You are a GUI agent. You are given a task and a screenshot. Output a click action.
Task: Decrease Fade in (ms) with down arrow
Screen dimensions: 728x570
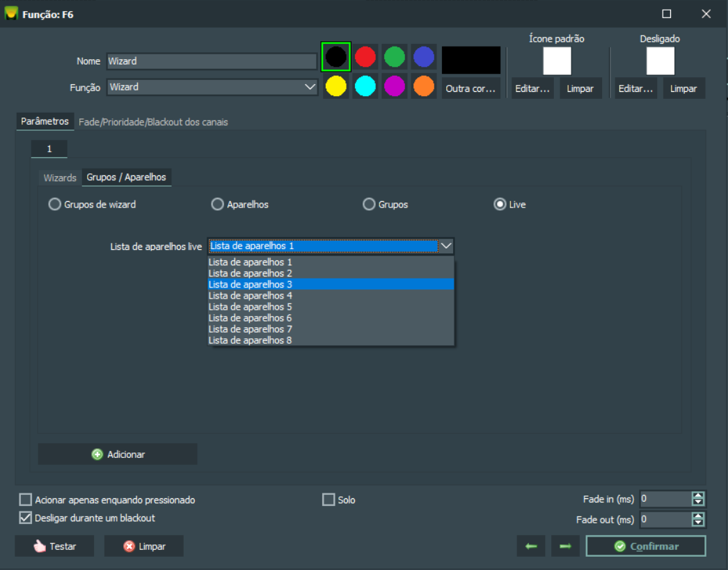pos(698,502)
